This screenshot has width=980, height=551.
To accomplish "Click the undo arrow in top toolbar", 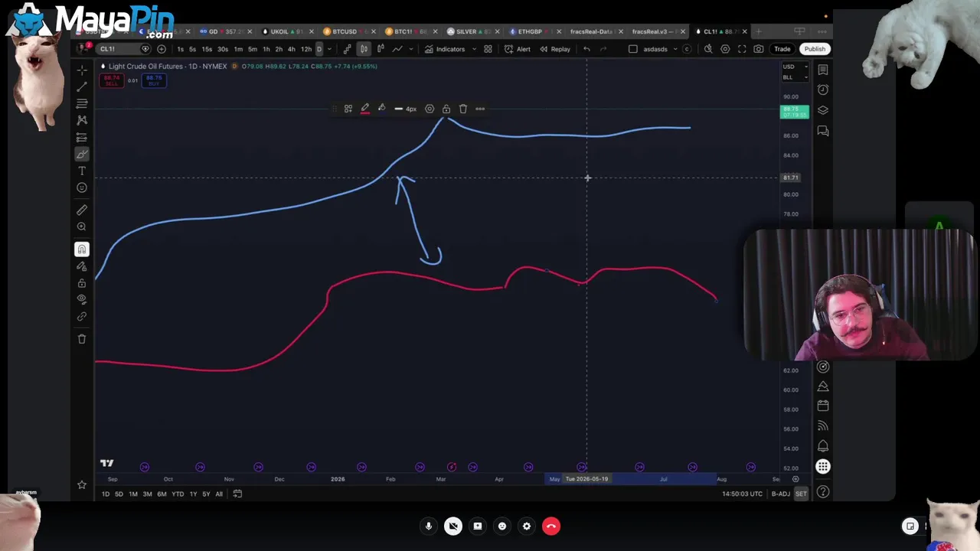I will pos(586,49).
